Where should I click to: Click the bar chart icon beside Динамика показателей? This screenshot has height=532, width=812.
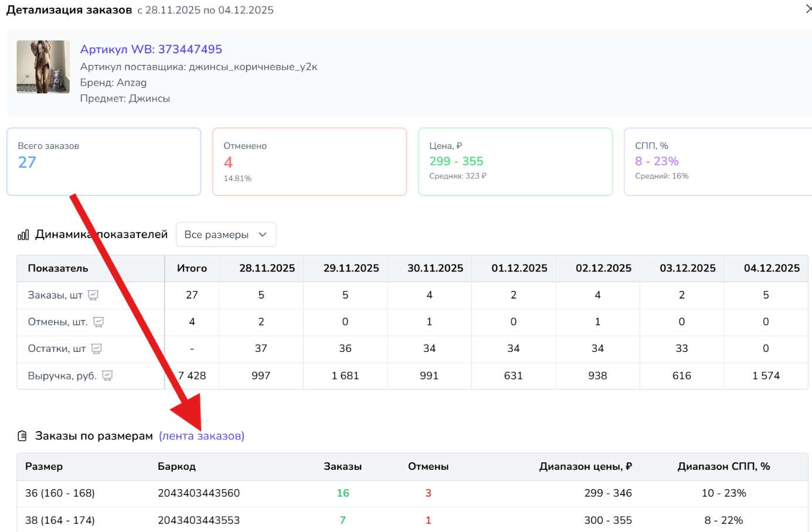(x=23, y=235)
